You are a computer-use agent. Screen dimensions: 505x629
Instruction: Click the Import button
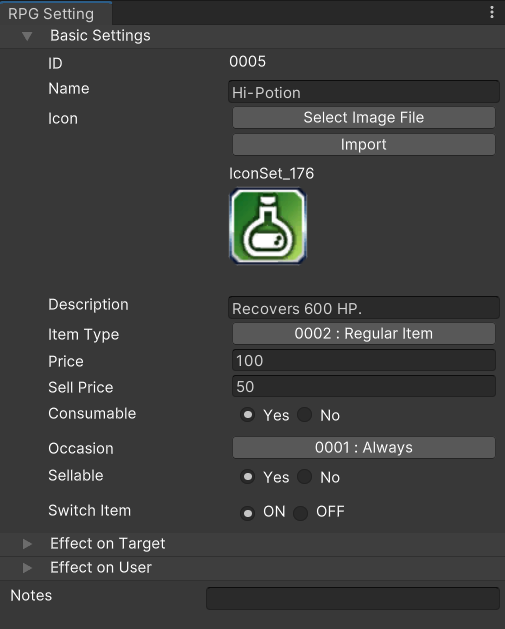pos(363,144)
